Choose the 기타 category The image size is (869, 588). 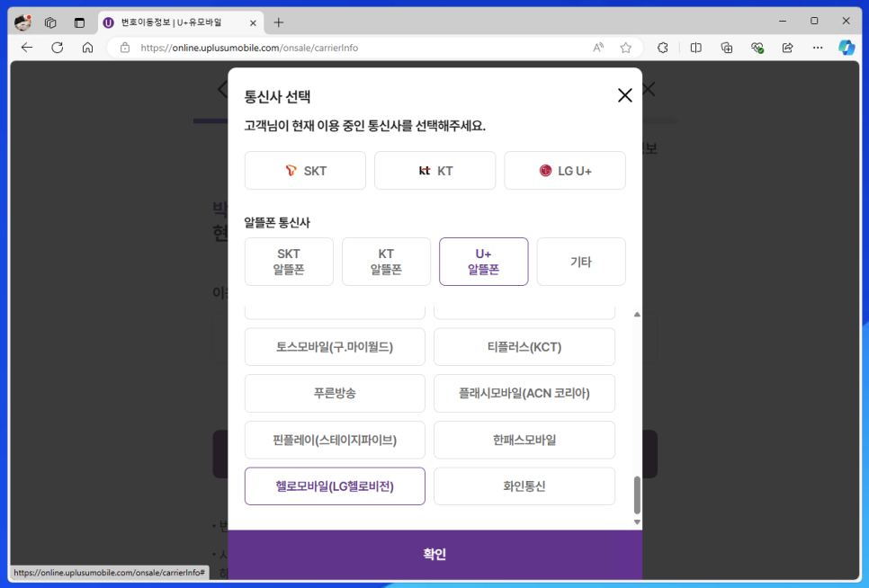tap(581, 262)
